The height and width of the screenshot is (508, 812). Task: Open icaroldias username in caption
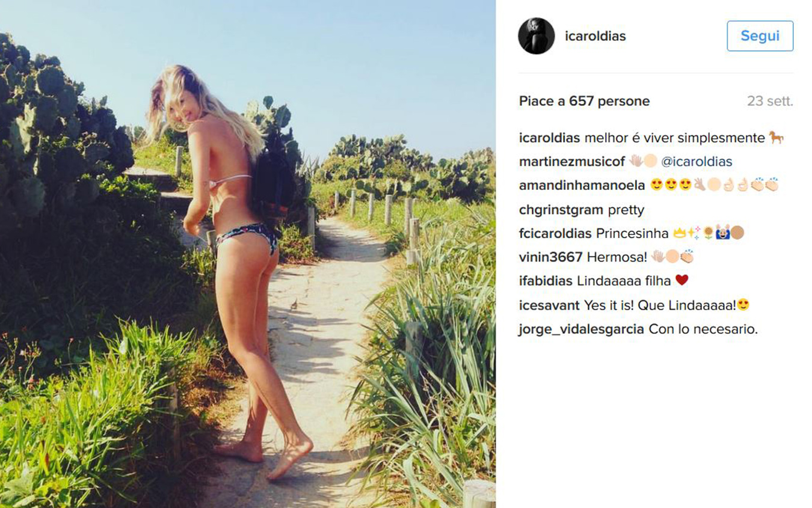click(549, 138)
